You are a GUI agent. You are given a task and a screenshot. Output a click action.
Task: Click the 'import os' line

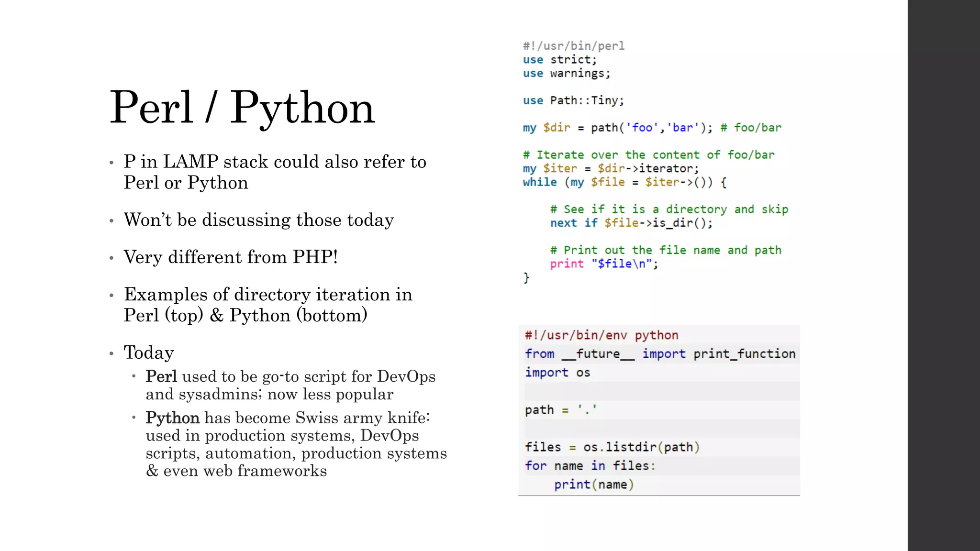(557, 373)
